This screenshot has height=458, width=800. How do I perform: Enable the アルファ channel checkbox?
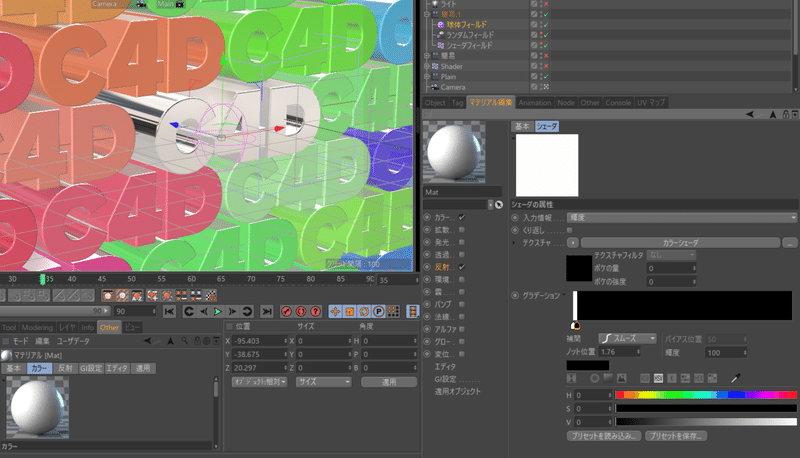[x=462, y=329]
